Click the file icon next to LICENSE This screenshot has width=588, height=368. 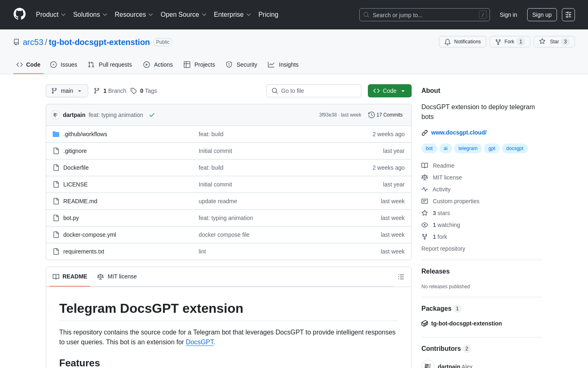coord(56,184)
